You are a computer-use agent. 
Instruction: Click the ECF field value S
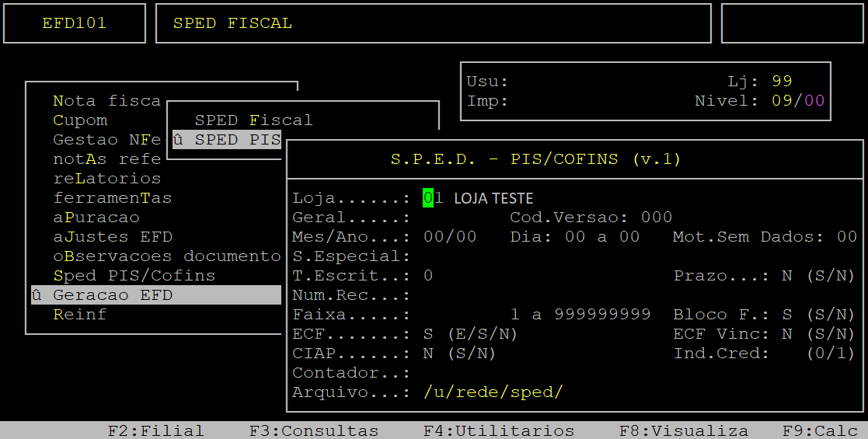coord(428,334)
